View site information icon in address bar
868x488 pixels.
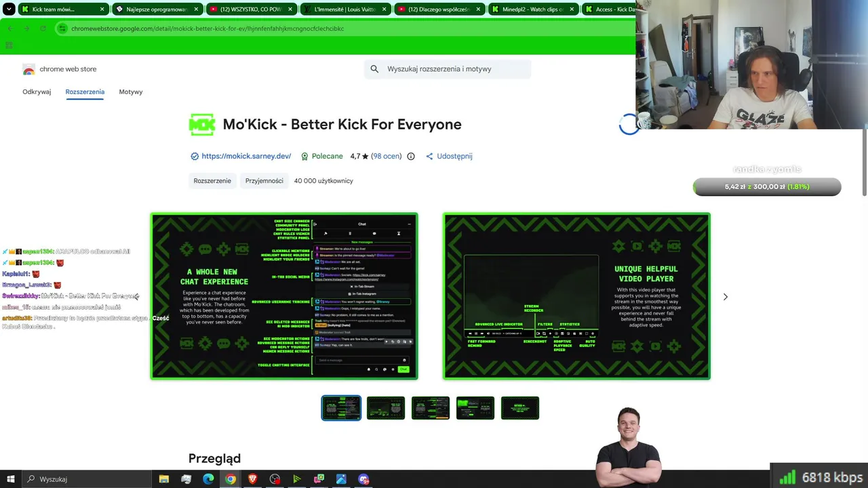[62, 28]
